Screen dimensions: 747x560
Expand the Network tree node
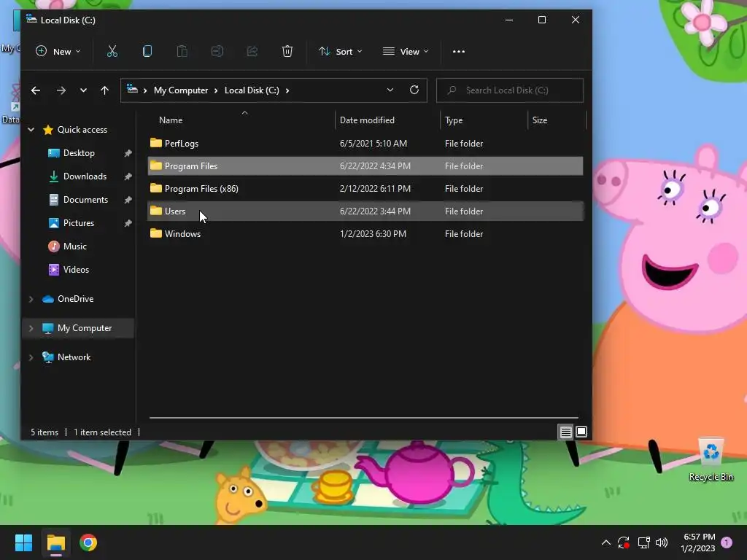click(31, 357)
